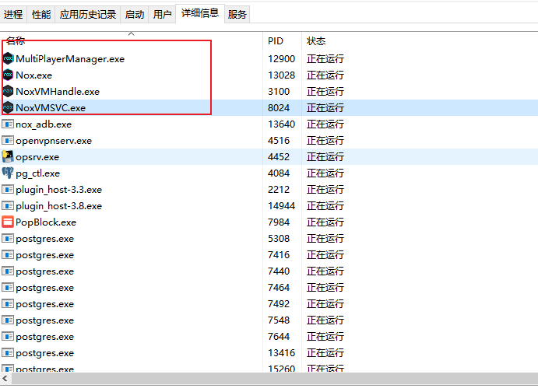Click PID value 4516
This screenshot has height=392, width=538.
click(279, 141)
